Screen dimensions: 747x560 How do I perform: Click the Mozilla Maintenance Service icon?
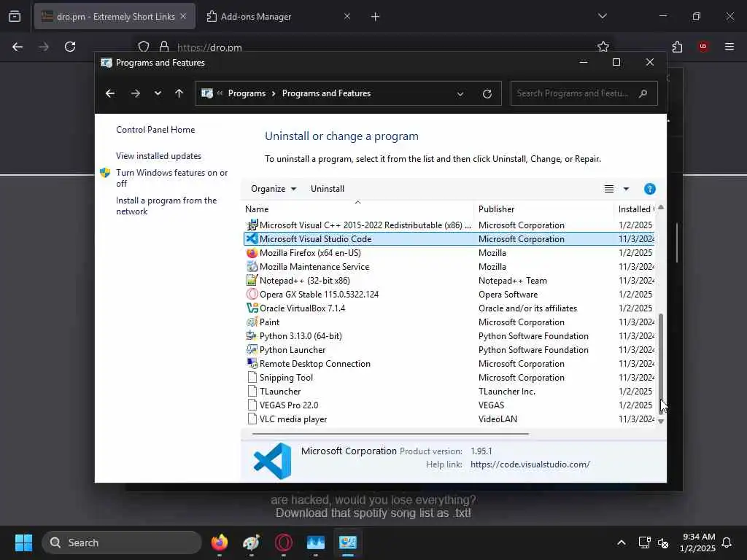pyautogui.click(x=252, y=267)
